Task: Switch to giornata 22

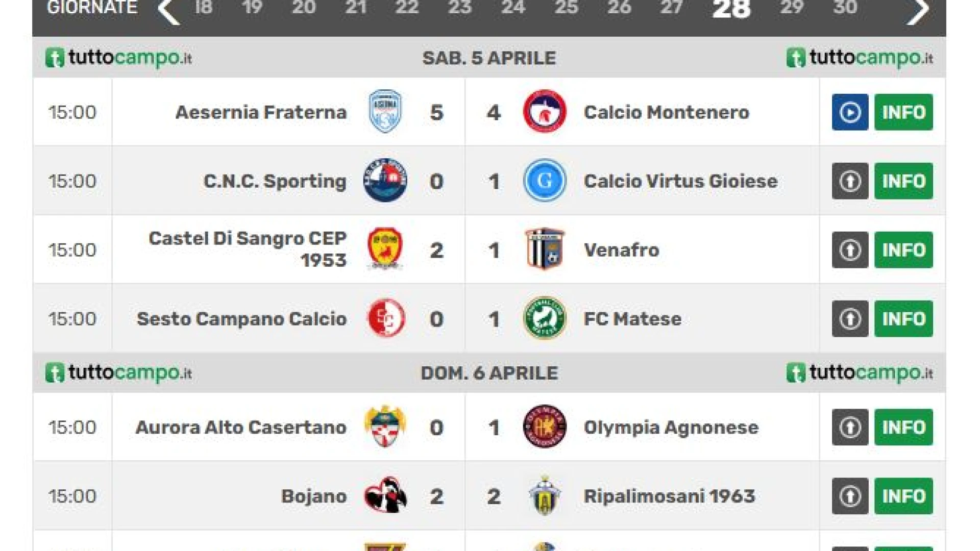Action: point(407,7)
